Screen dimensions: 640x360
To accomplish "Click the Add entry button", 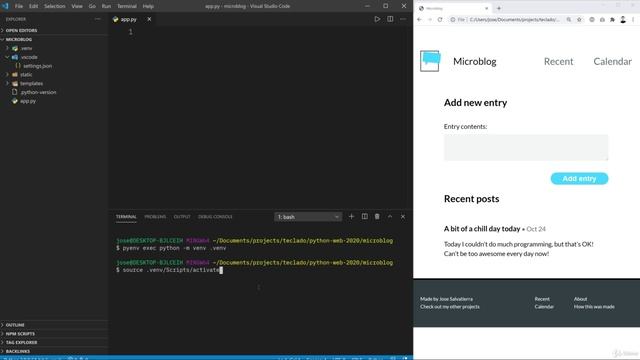I will 579,178.
